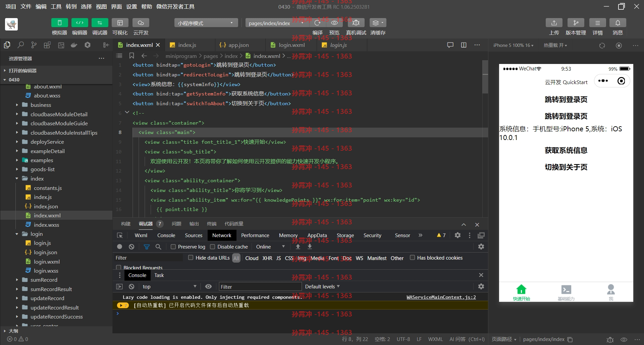Open the Online throttling dropdown

point(270,247)
